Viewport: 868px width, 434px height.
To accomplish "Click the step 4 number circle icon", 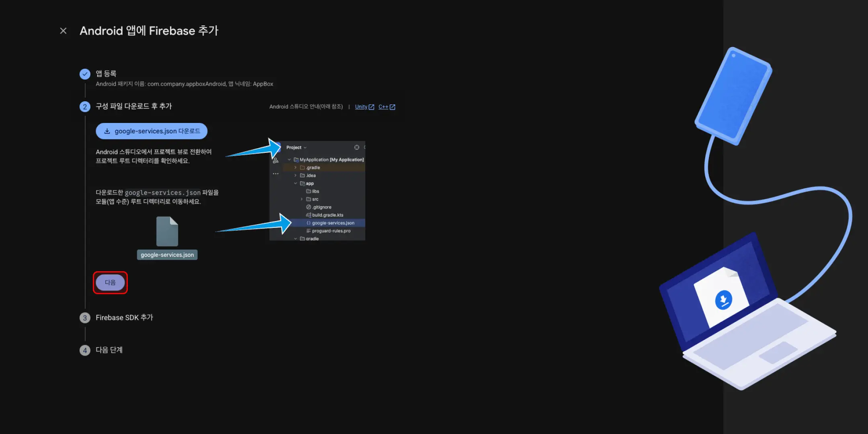I will pos(85,350).
